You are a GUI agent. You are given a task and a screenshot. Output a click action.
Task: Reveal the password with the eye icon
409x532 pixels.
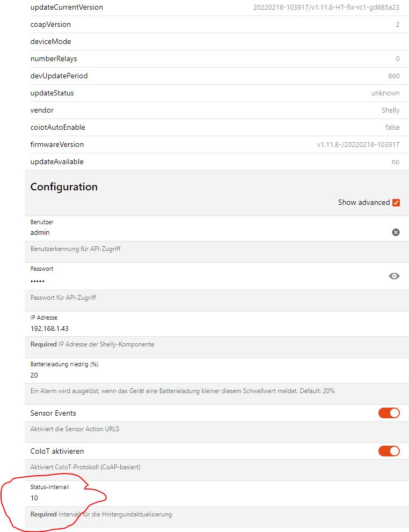(x=395, y=276)
